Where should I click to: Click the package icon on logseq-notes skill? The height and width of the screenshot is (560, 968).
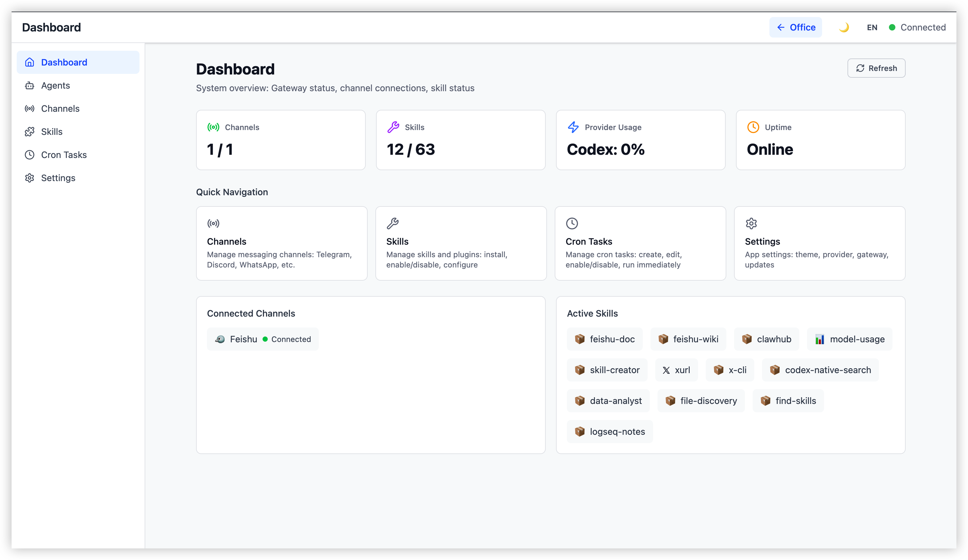580,432
